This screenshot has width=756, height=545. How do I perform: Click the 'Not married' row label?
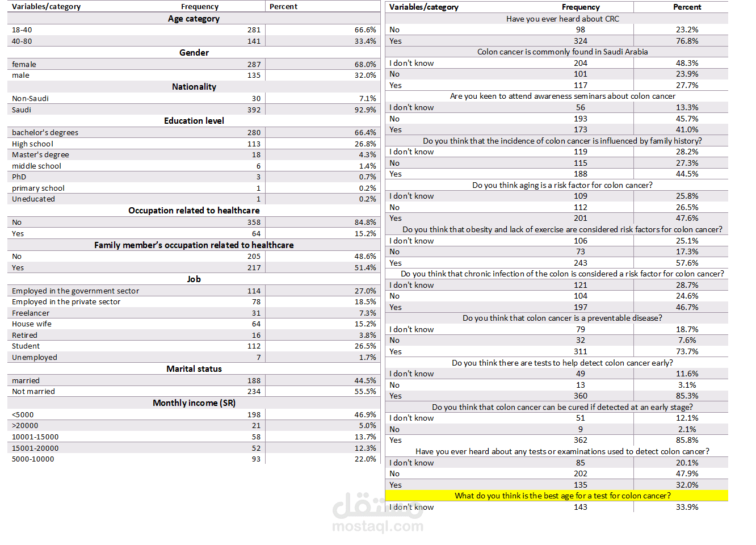pyautogui.click(x=33, y=392)
